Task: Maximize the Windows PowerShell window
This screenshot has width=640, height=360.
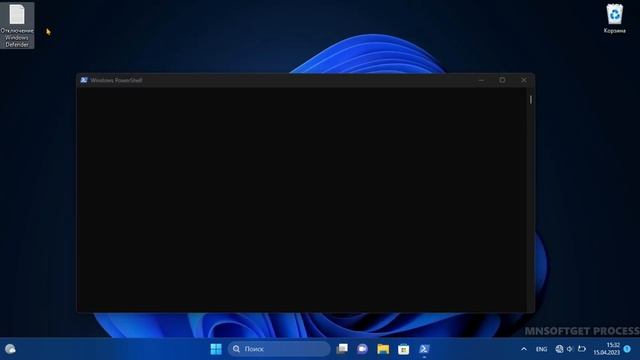Action: point(502,80)
